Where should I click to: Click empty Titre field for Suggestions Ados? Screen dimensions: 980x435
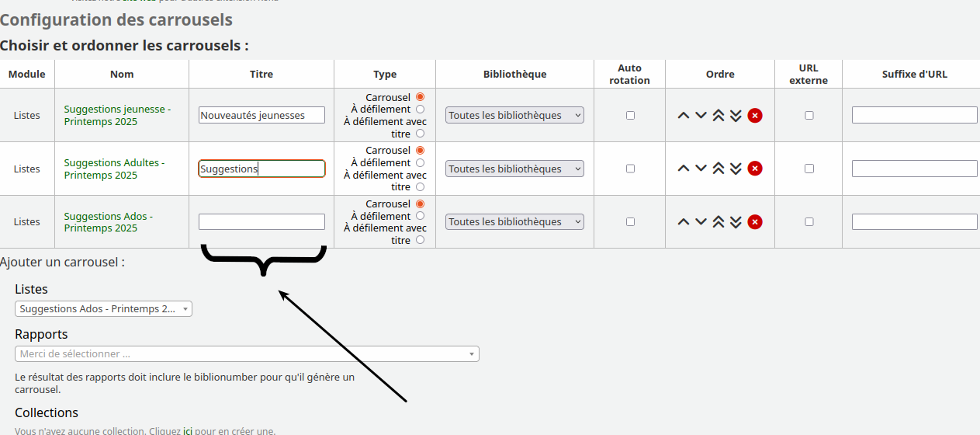[x=261, y=222]
